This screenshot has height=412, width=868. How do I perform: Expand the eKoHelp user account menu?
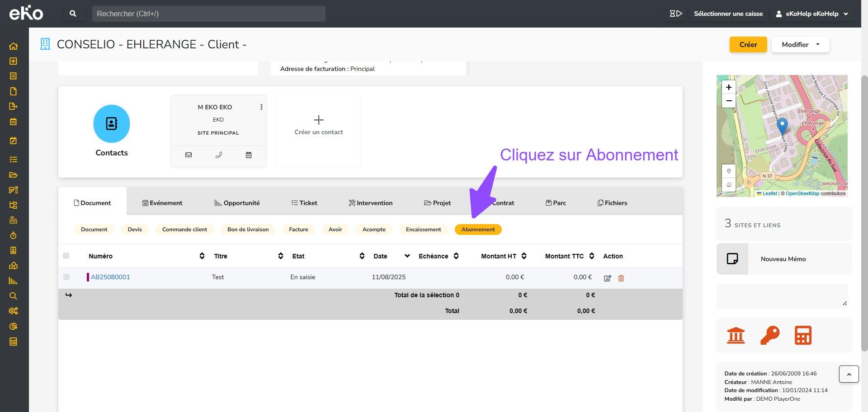click(812, 14)
